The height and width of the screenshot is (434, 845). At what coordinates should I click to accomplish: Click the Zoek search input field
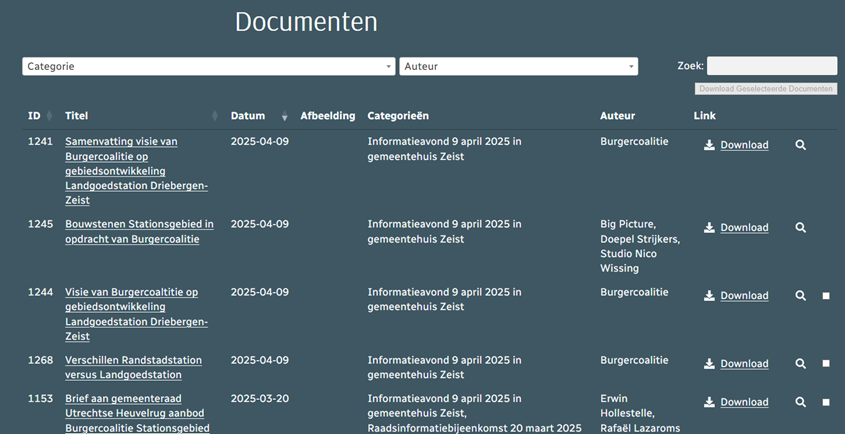pos(772,66)
